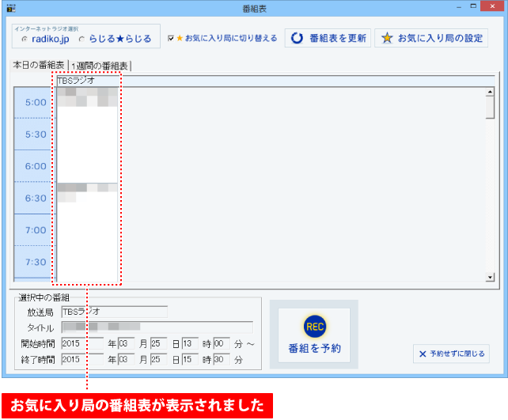Click the 終了時間 hour field
Image resolution: width=508 pixels, height=420 pixels.
click(x=190, y=359)
